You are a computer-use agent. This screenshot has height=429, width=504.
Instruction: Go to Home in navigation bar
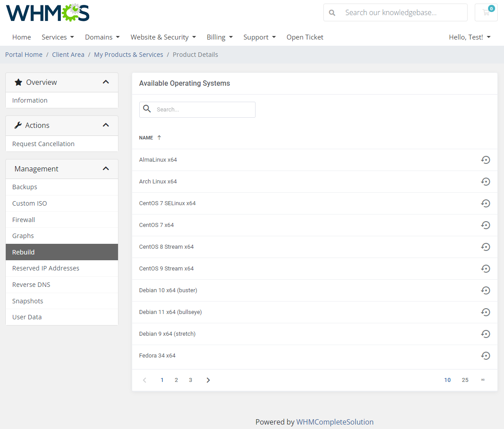(x=22, y=37)
